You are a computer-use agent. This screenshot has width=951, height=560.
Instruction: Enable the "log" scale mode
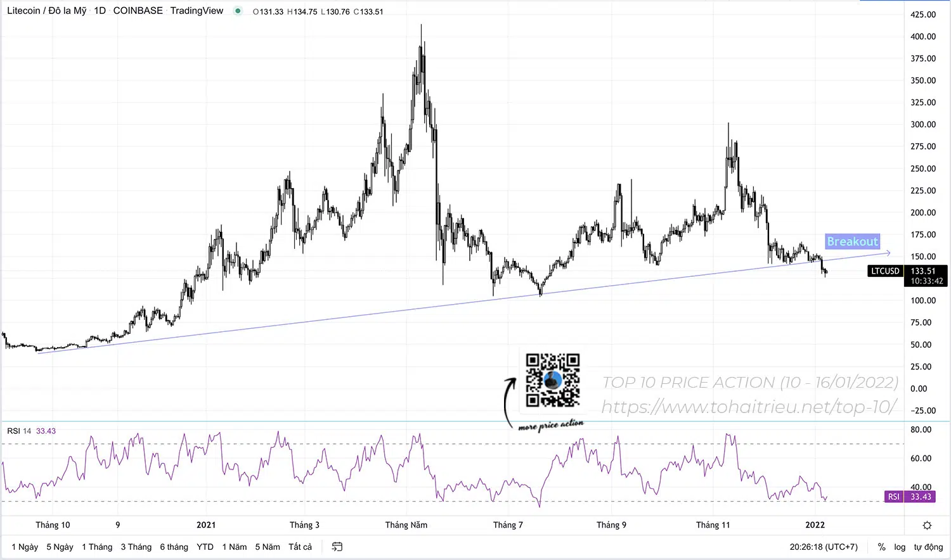(900, 547)
